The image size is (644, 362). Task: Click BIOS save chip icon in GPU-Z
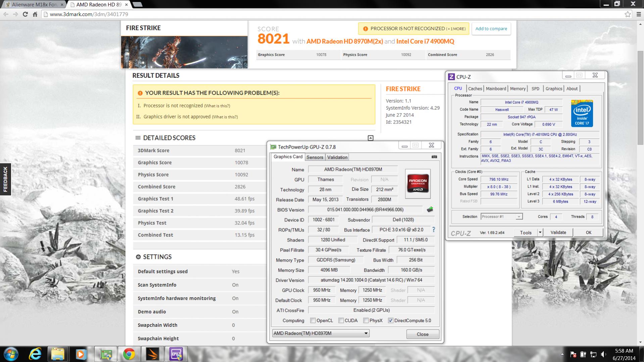430,209
